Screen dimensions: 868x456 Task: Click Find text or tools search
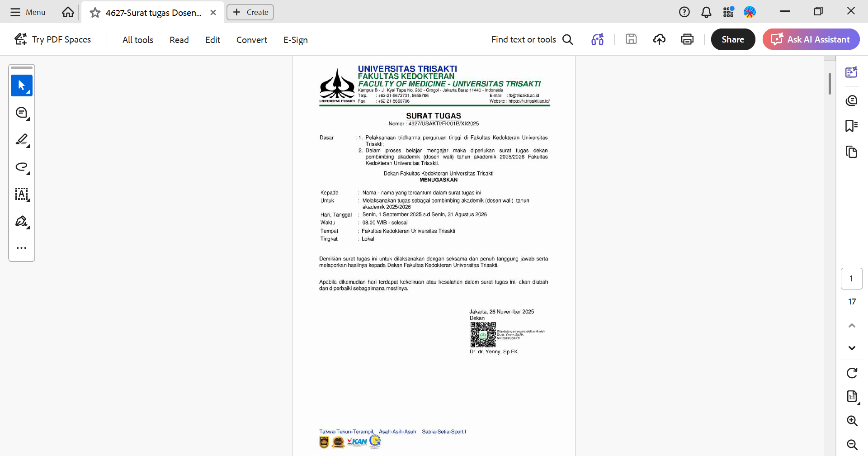(532, 39)
